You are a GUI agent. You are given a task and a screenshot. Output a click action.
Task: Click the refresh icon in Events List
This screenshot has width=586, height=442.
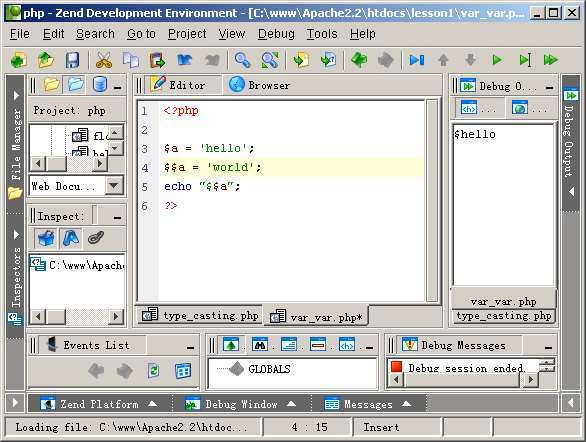[154, 371]
